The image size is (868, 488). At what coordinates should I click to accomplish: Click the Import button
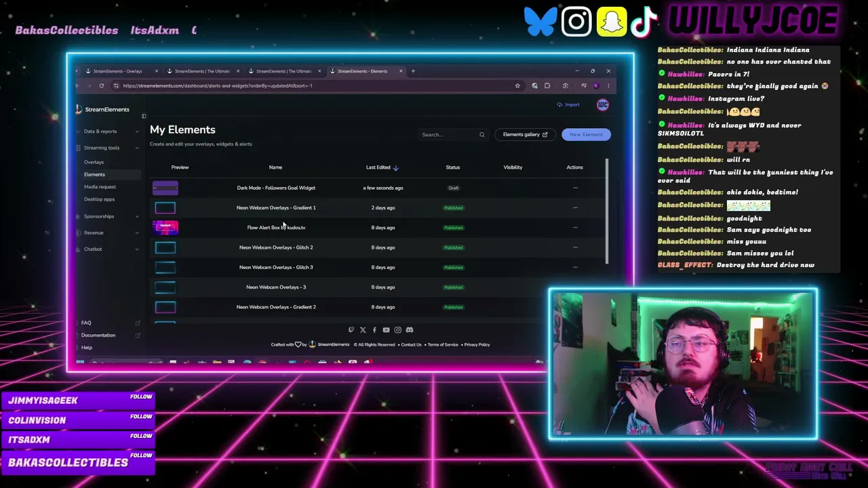(x=568, y=104)
